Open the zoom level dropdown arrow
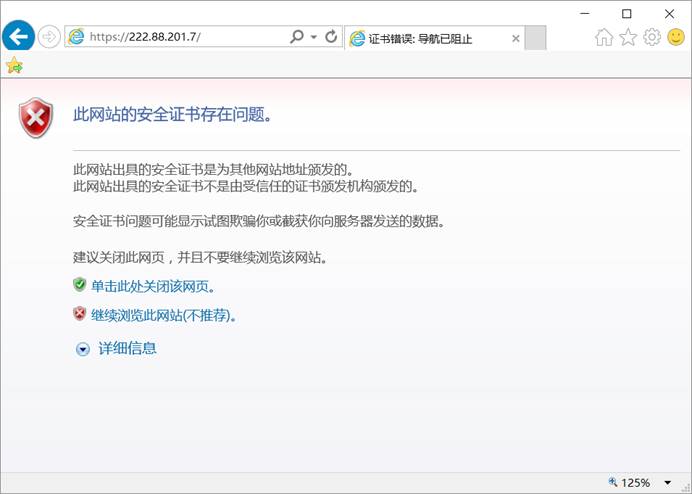Screen dimensions: 692x494 coord(667,483)
